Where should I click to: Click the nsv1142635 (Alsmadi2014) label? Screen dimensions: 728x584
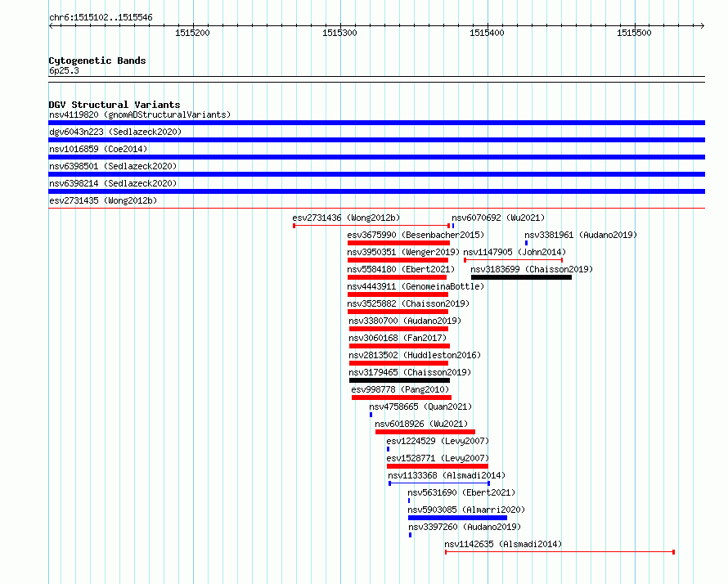pyautogui.click(x=503, y=544)
